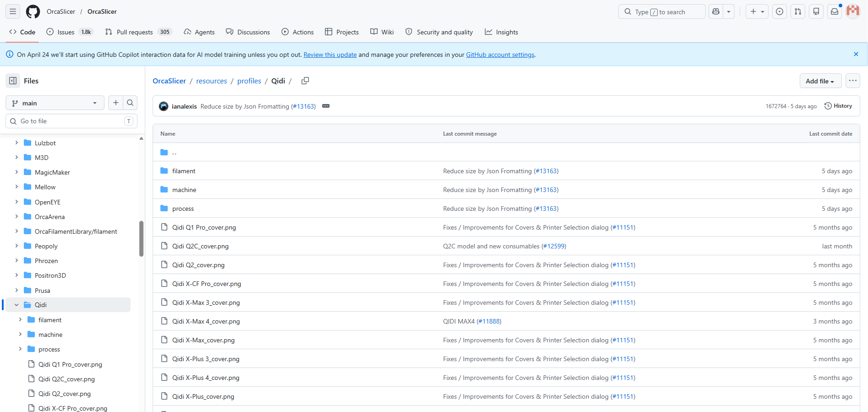Collapse the Files tree side panel
Screen dimensions: 868x412
(13, 81)
